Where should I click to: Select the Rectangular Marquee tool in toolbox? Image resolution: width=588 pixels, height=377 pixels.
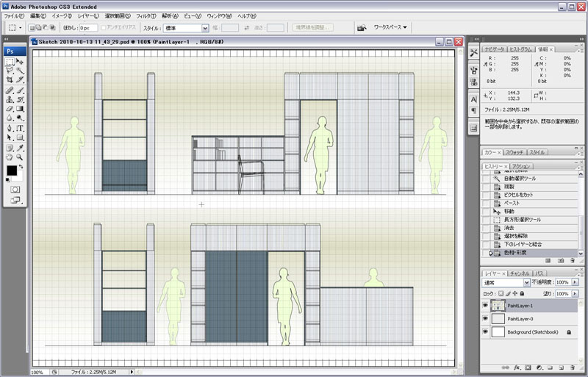[x=10, y=62]
